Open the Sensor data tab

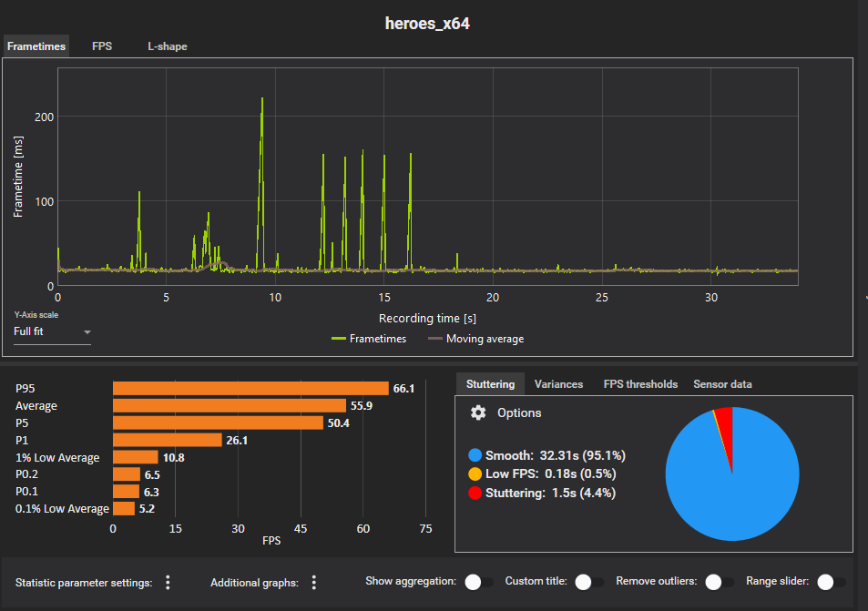pos(722,384)
